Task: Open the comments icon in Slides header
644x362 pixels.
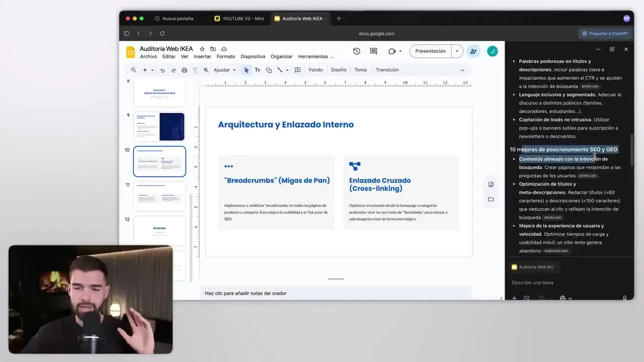Action: pyautogui.click(x=373, y=51)
